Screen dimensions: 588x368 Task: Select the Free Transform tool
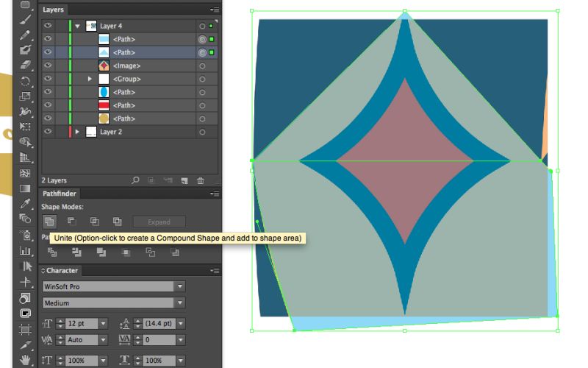click(x=25, y=127)
